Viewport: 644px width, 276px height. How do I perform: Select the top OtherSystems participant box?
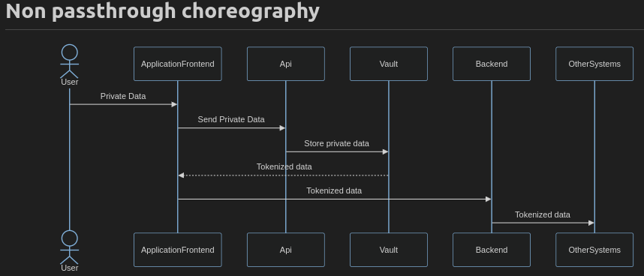[594, 64]
